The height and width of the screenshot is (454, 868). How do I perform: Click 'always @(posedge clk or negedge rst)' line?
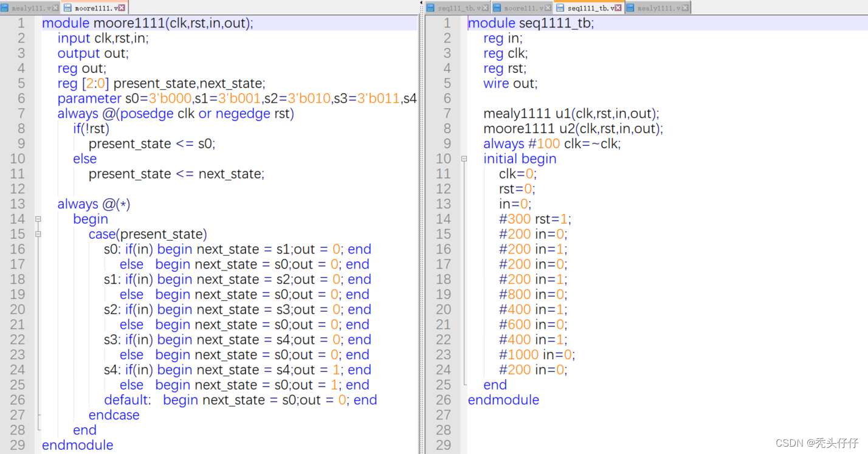[x=176, y=114]
